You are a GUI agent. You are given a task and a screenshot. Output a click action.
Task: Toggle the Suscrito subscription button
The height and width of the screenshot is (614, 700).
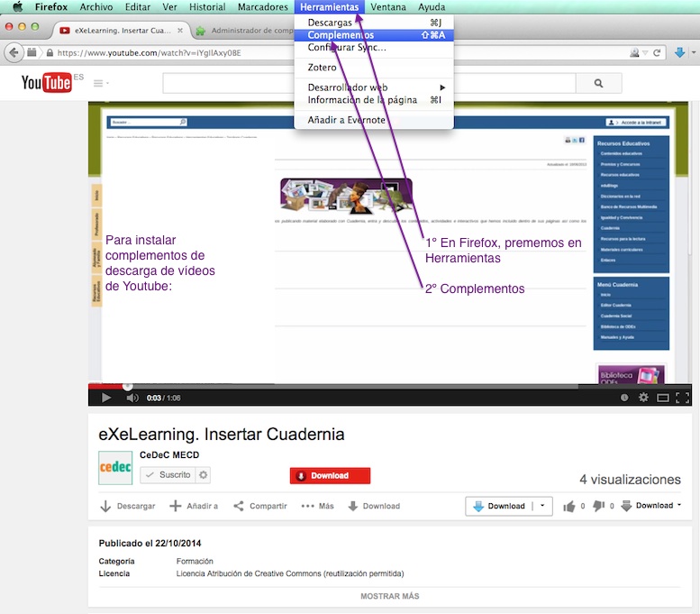coord(168,474)
